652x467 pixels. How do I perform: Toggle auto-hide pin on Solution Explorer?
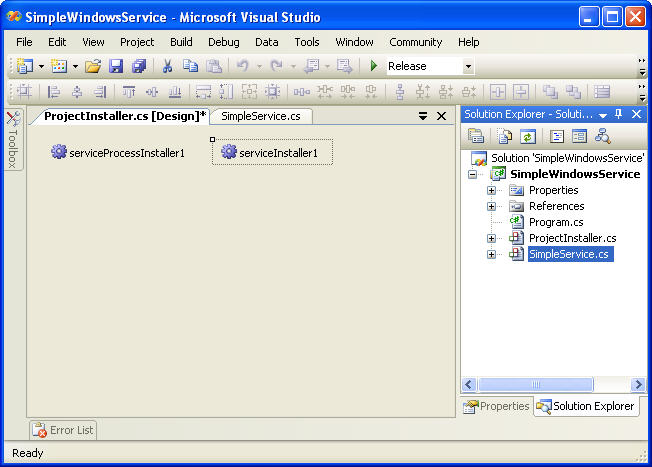618,114
